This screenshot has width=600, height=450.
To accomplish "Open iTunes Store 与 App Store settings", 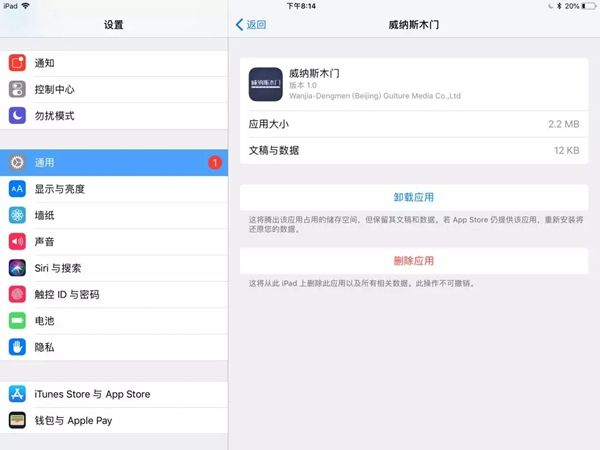I will (114, 394).
